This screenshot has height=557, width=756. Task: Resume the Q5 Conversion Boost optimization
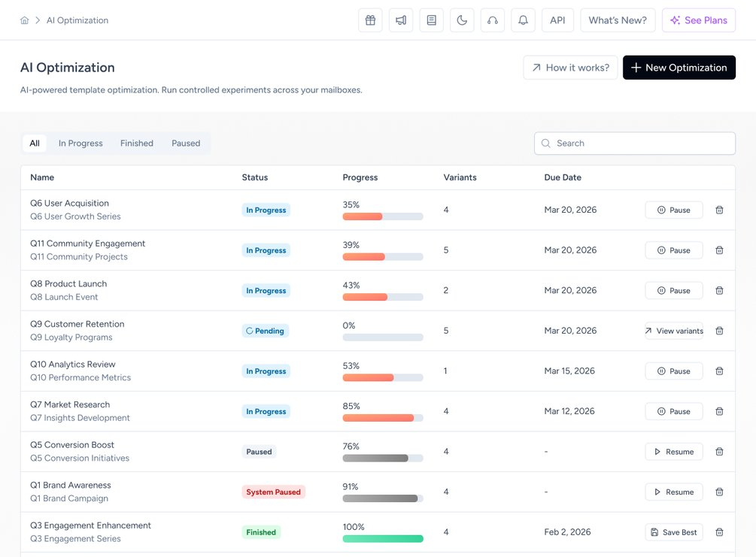pyautogui.click(x=673, y=452)
